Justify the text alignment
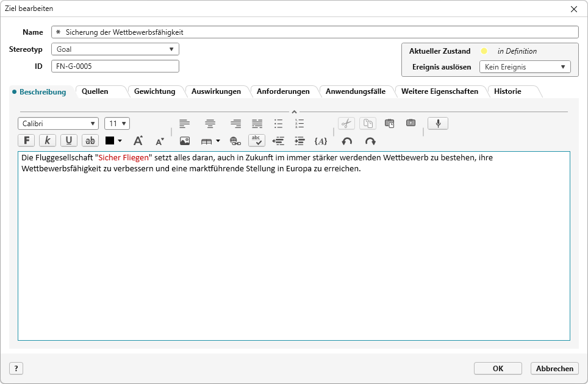 (x=257, y=124)
